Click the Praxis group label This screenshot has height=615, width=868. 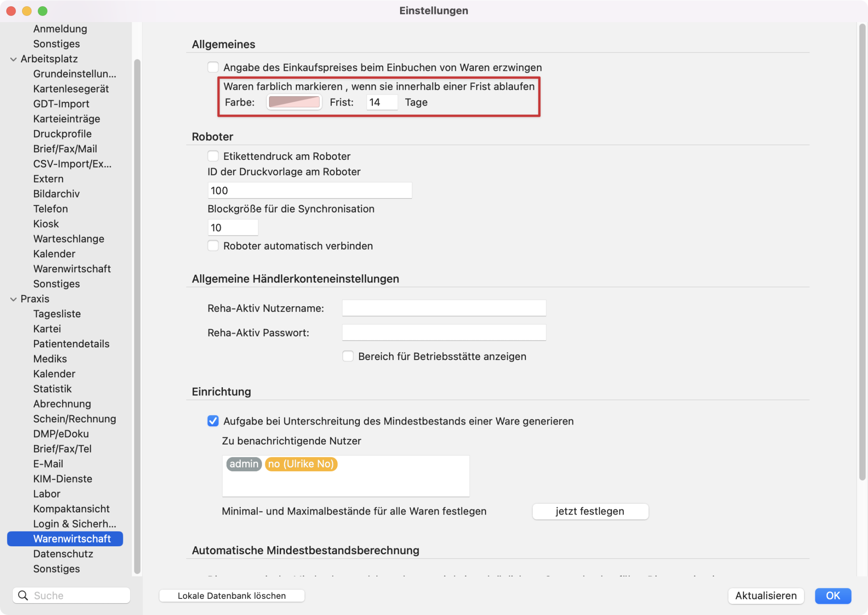[x=35, y=299]
